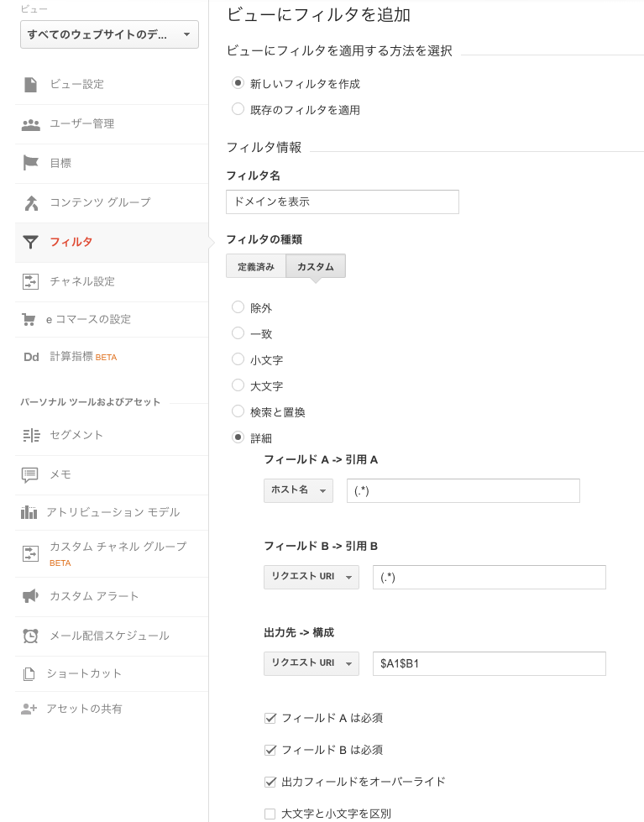Open the すべてのウェブサイトのデータ view dropdown
Screen dimensions: 644x822
pyautogui.click(x=110, y=34)
